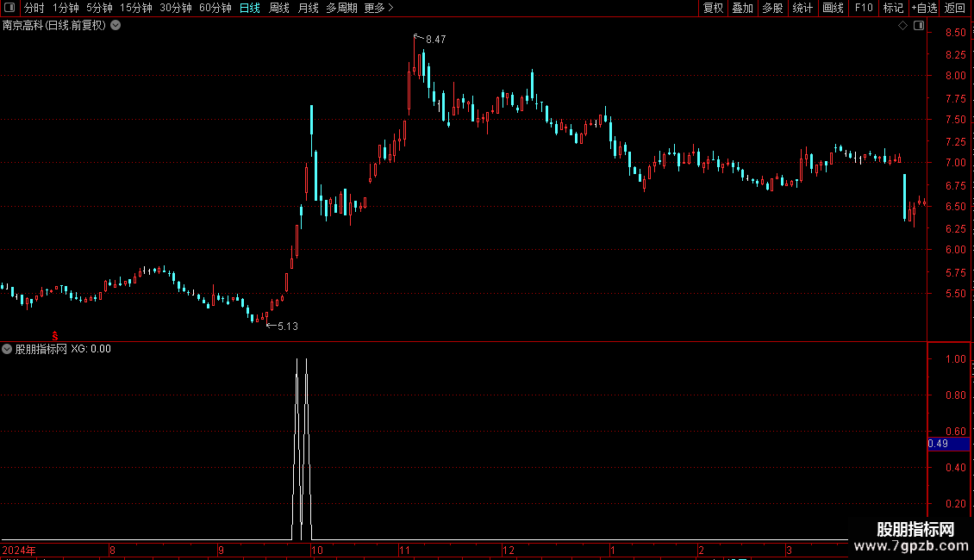Click the red S marker below candles
This screenshot has height=560, width=974.
(55, 336)
